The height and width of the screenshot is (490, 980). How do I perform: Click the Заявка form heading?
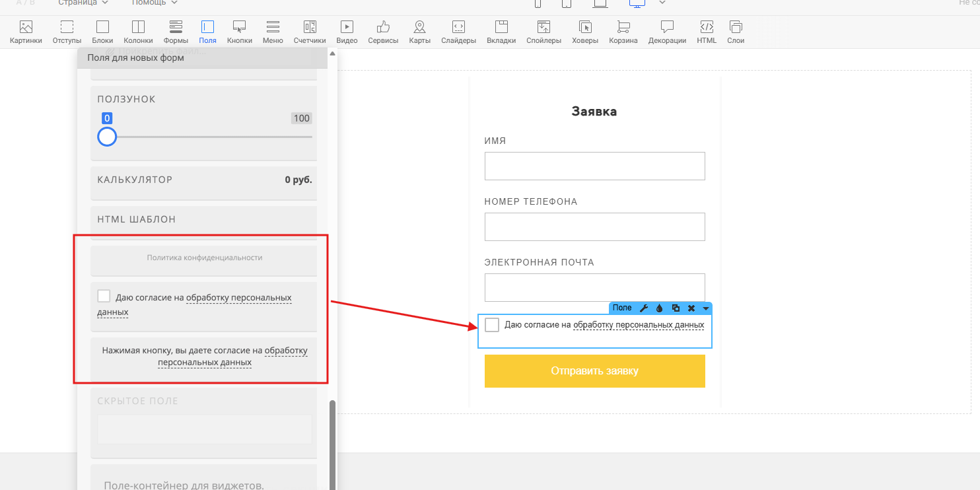tap(594, 112)
